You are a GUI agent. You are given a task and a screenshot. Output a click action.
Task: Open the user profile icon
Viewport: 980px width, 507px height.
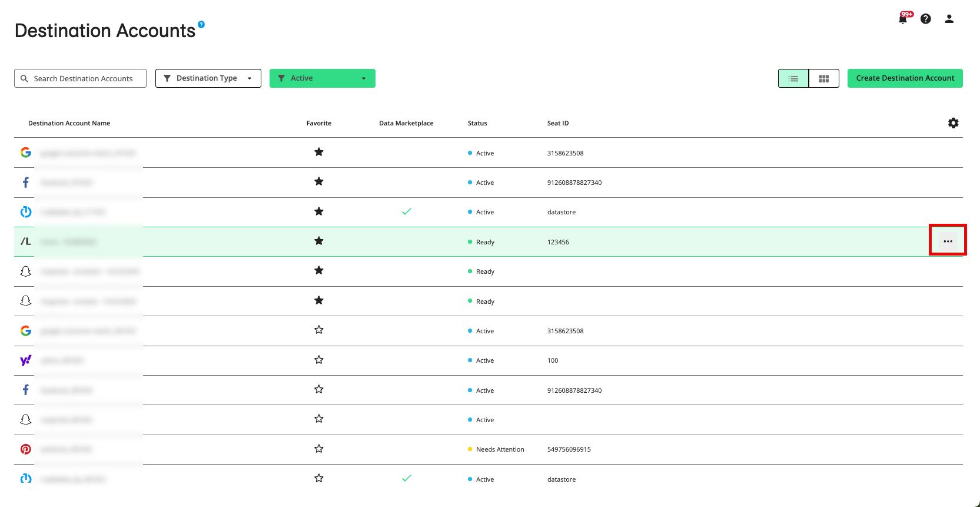tap(949, 19)
